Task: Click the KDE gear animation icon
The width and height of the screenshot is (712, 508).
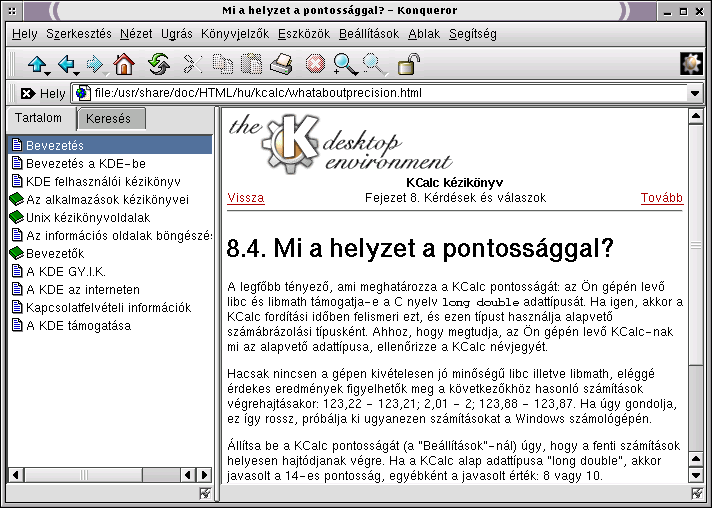Action: pyautogui.click(x=691, y=64)
